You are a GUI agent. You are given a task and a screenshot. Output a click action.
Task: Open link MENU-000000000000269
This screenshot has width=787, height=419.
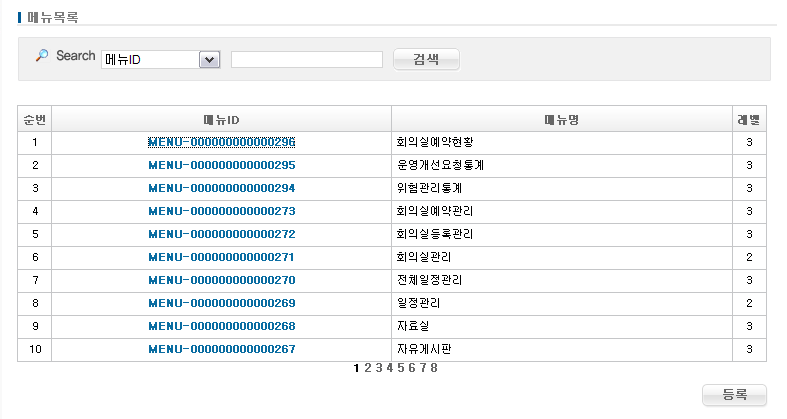click(x=221, y=303)
